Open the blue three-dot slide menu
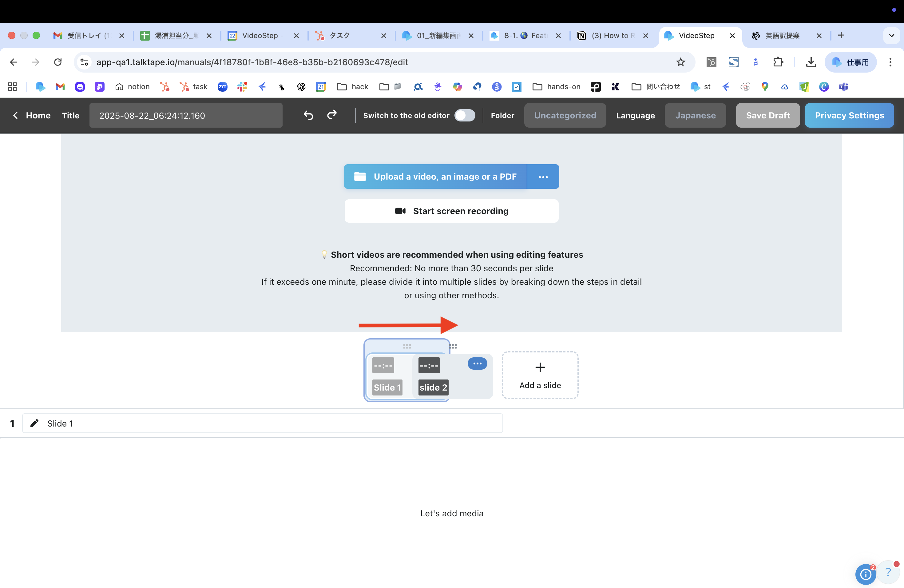The height and width of the screenshot is (588, 904). pyautogui.click(x=477, y=364)
